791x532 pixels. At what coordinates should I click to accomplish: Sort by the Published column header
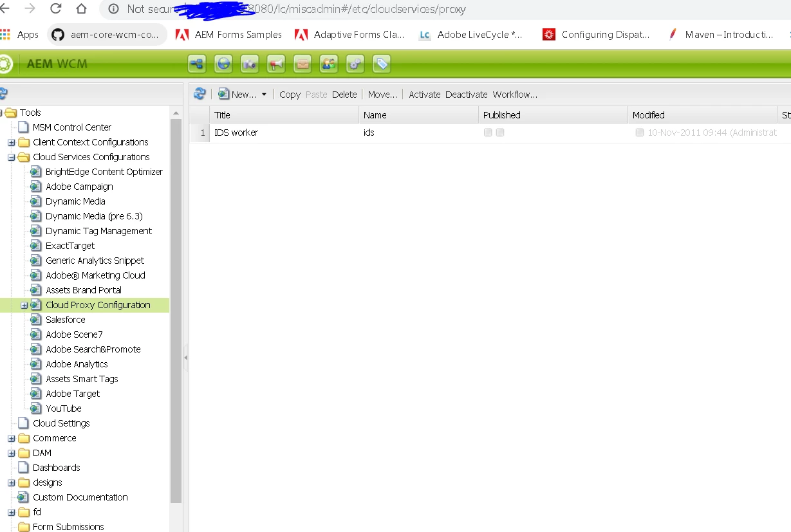tap(553, 115)
